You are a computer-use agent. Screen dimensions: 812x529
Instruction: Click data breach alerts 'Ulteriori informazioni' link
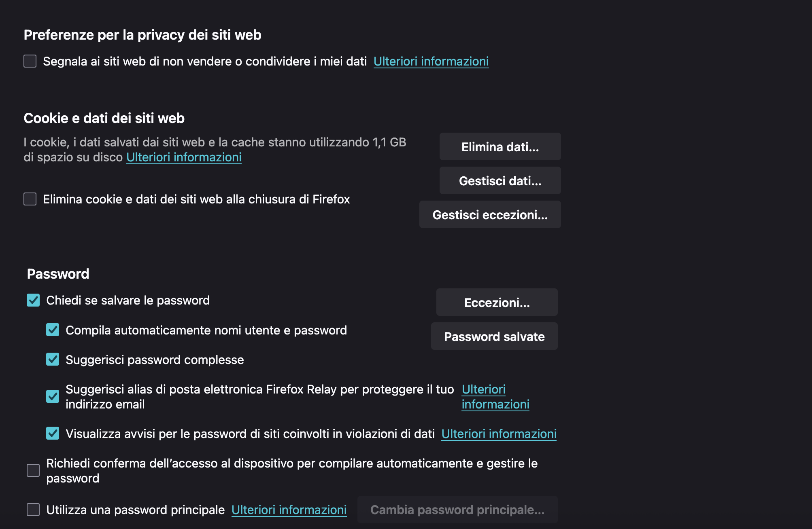tap(499, 434)
